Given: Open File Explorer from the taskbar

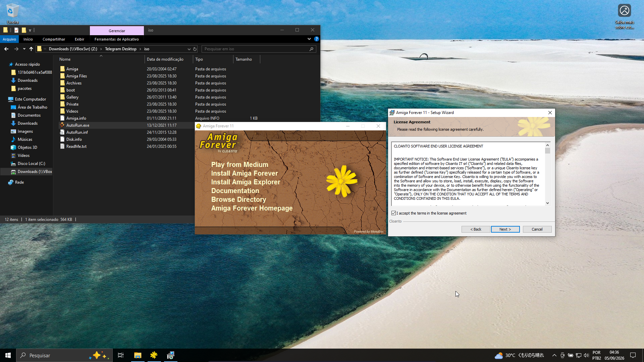Looking at the screenshot, I should coord(138,355).
